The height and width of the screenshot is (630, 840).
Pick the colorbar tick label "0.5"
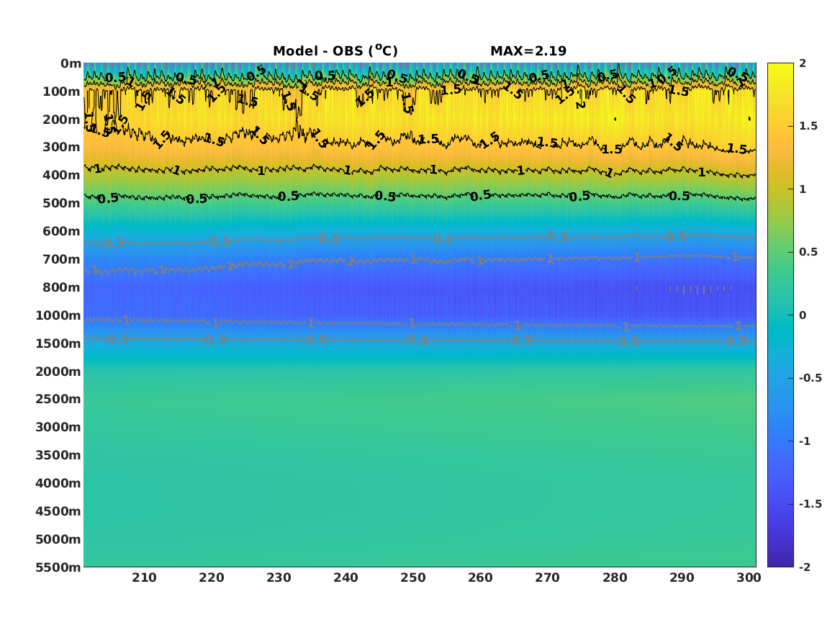tap(808, 252)
